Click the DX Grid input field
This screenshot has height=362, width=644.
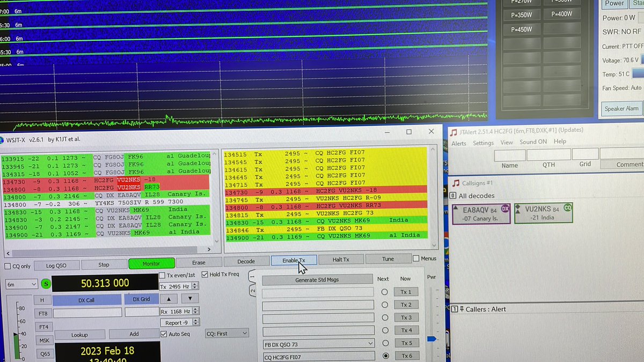(142, 312)
